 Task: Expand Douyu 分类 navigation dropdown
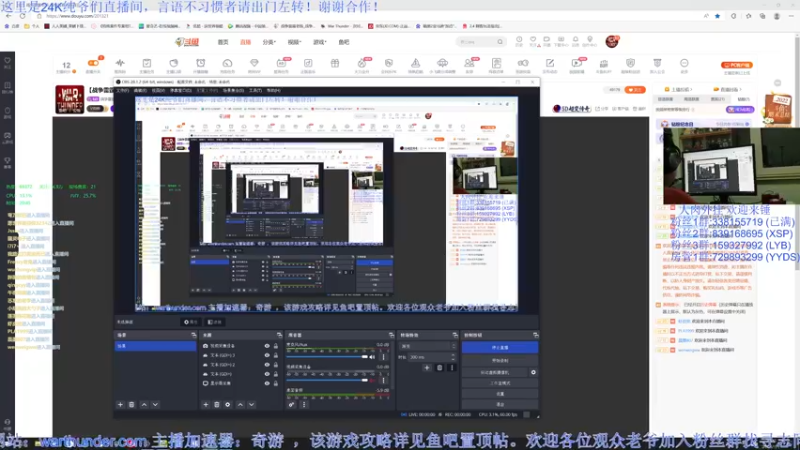pyautogui.click(x=269, y=42)
